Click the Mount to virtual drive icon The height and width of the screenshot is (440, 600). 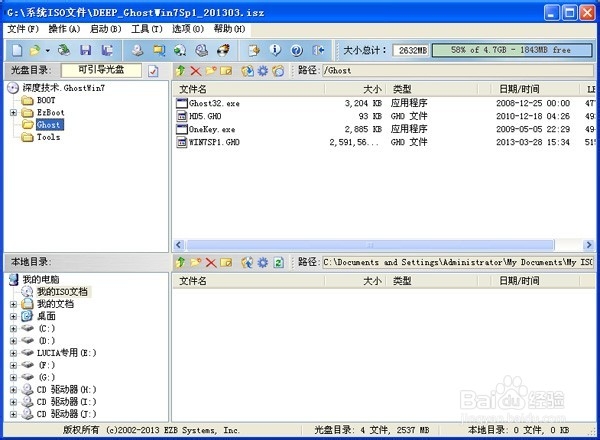pyautogui.click(x=202, y=50)
